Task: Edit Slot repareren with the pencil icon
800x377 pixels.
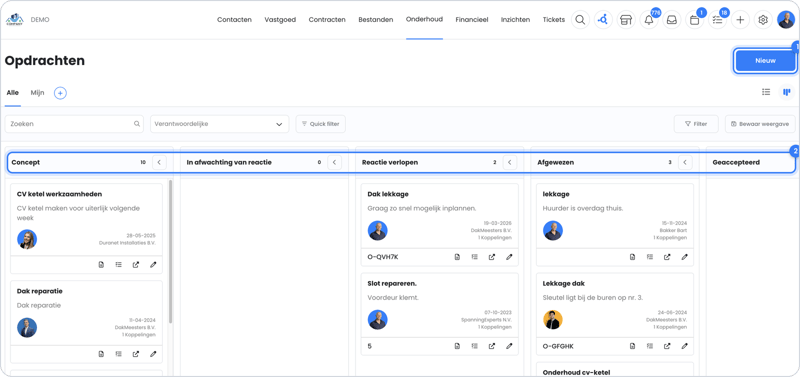Action: (509, 346)
